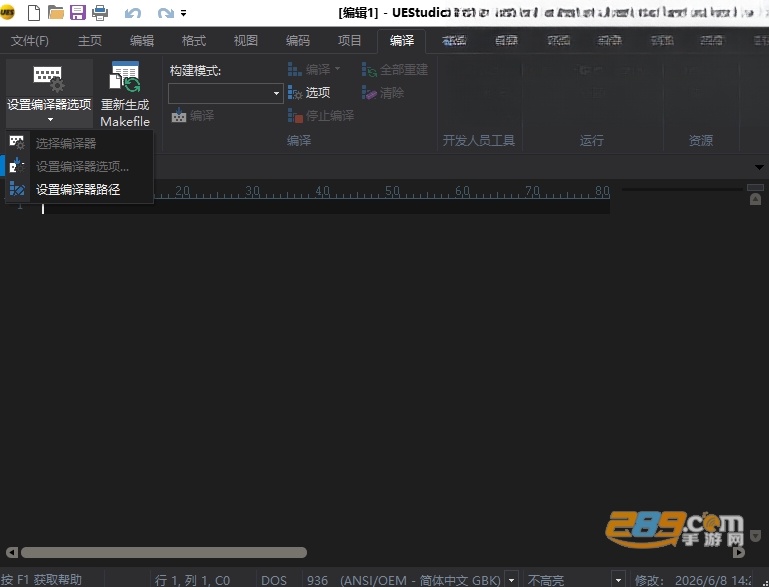769x587 pixels.
Task: Open the document tab list arrow
Action: pyautogui.click(x=759, y=167)
